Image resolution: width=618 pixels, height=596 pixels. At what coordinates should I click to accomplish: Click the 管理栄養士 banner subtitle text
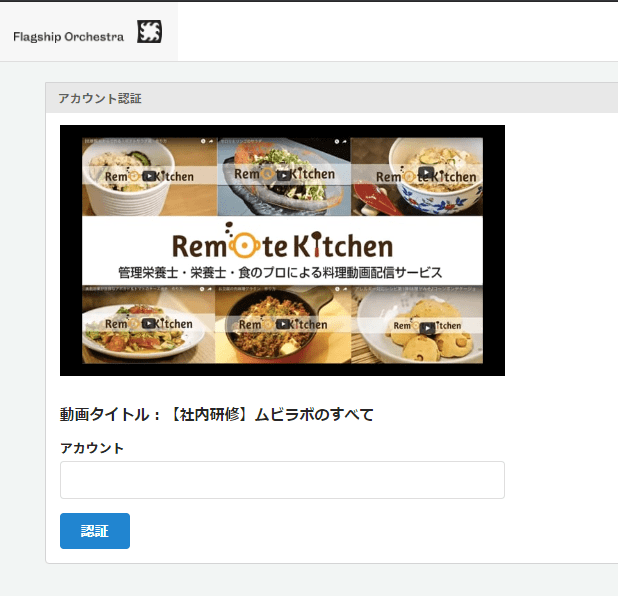[280, 272]
